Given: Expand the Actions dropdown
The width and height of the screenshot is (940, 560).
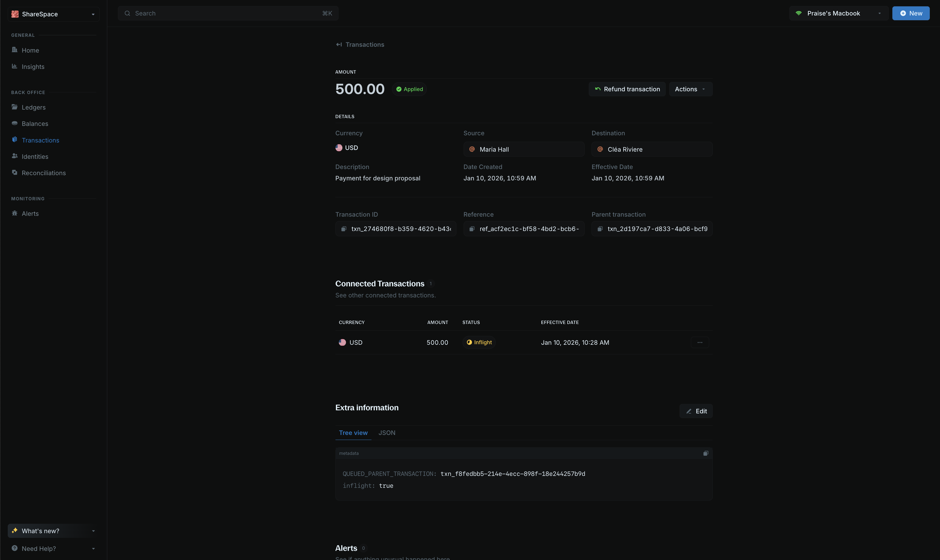Looking at the screenshot, I should pos(690,89).
